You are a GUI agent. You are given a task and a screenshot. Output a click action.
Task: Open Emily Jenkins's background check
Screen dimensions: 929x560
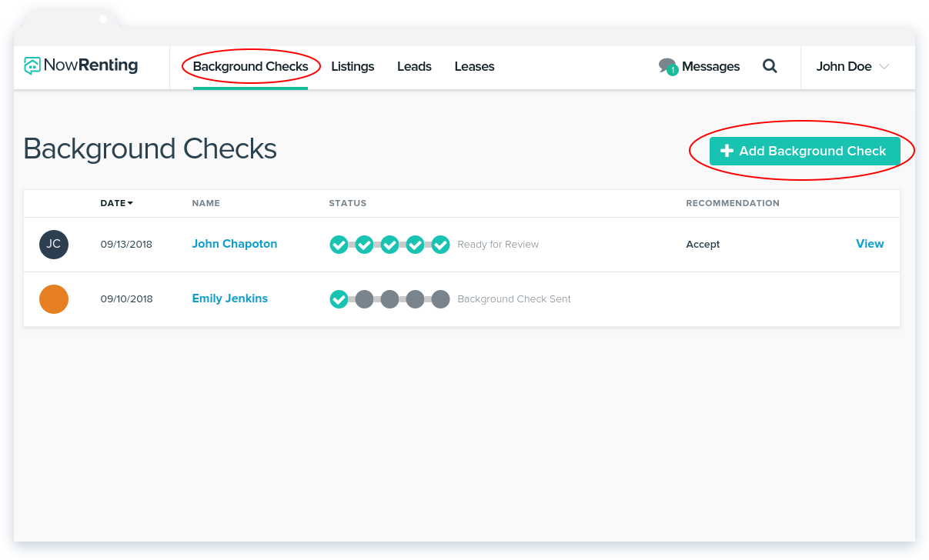pyautogui.click(x=230, y=298)
